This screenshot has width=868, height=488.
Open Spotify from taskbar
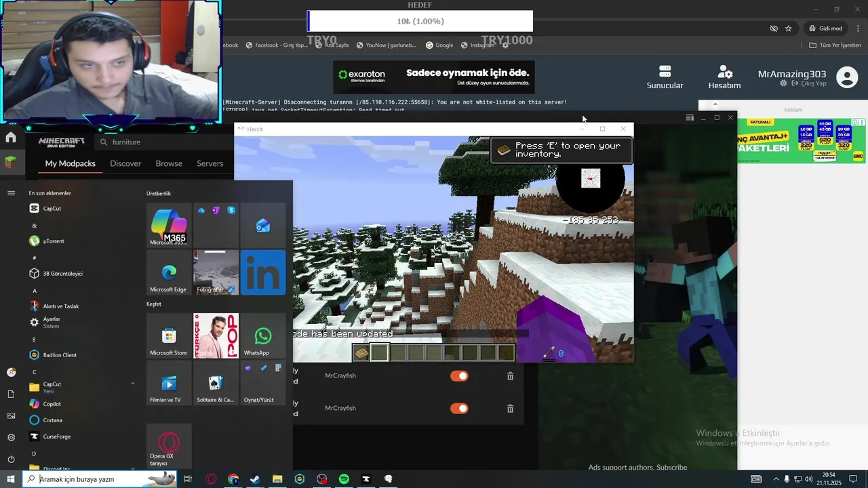click(x=344, y=479)
